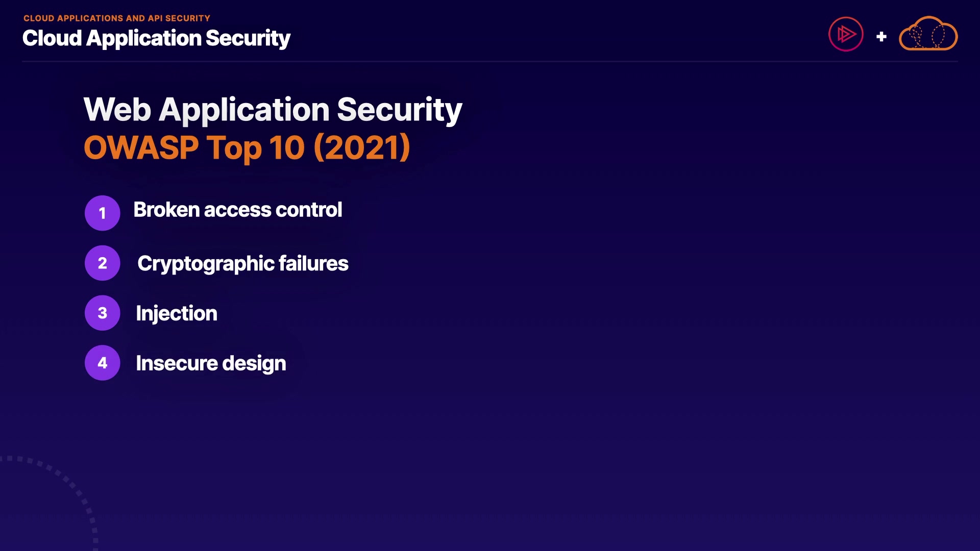Click the horizontal divider line below header
Image resolution: width=980 pixels, height=551 pixels.
tap(490, 61)
